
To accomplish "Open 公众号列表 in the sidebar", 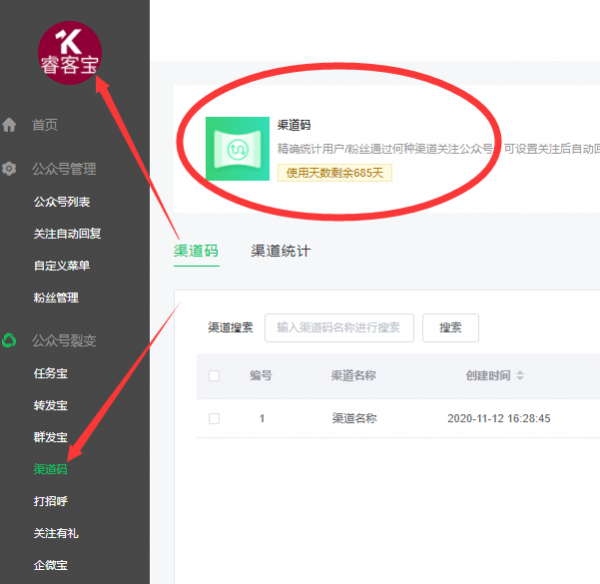I will (62, 202).
